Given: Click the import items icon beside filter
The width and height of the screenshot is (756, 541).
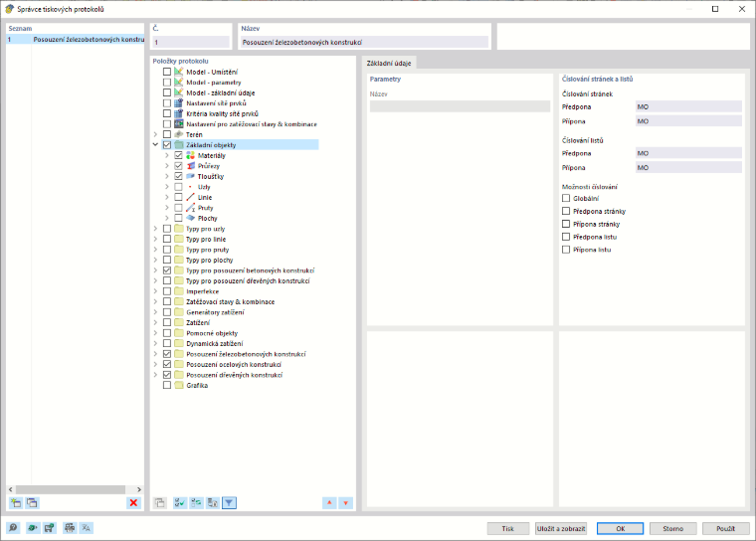Looking at the screenshot, I should coord(213,503).
